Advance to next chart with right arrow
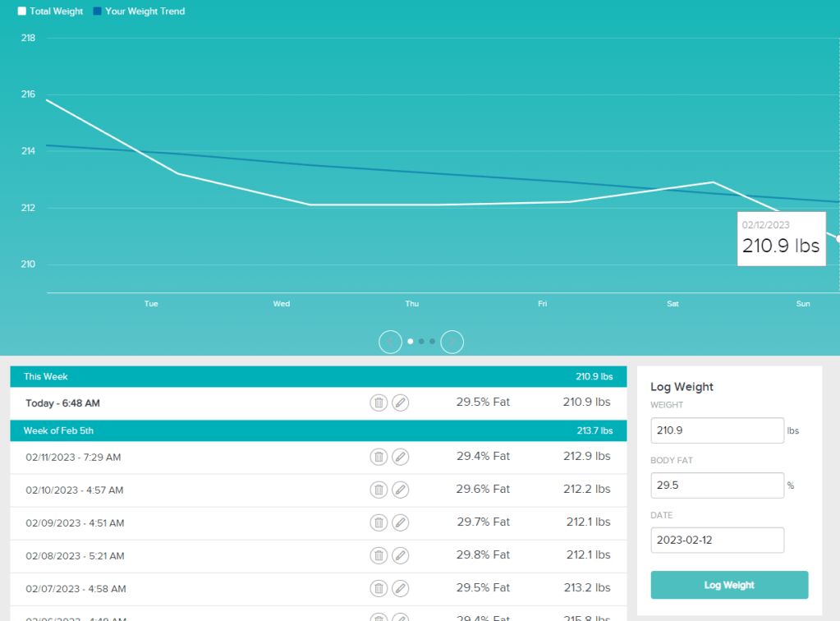840x621 pixels. click(452, 342)
